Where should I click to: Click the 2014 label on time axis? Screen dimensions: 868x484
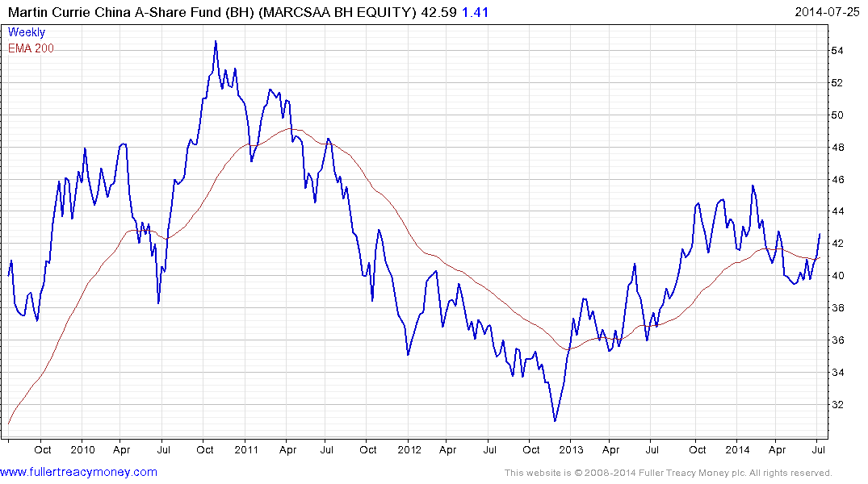(x=737, y=449)
